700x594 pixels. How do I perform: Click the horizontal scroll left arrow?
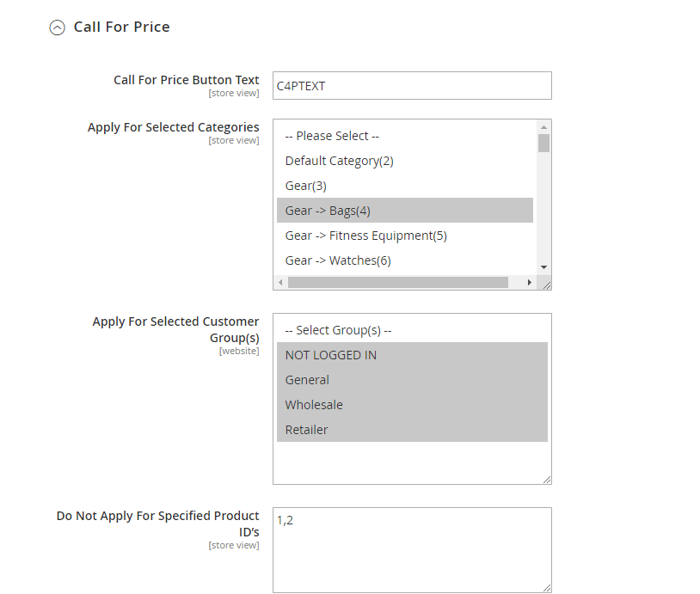tap(280, 283)
